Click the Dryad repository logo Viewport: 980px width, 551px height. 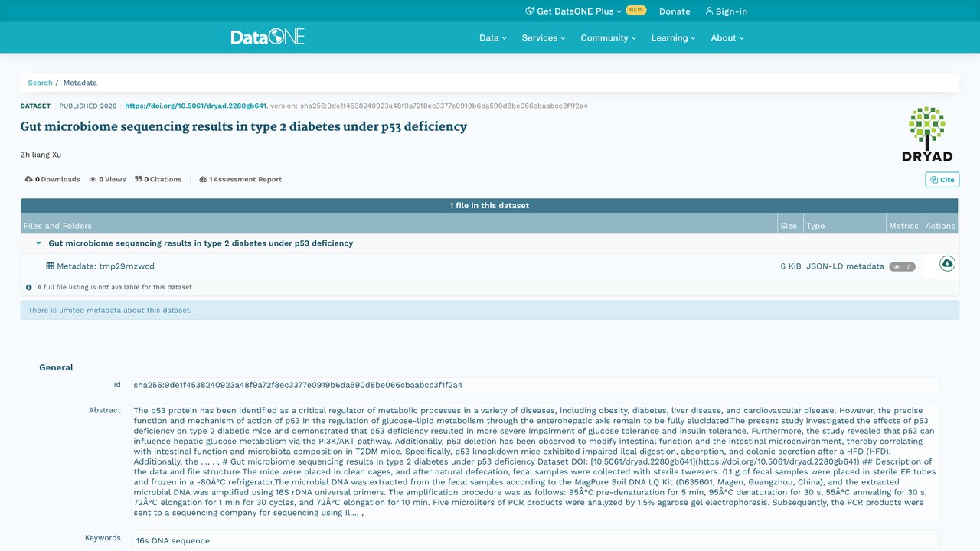point(926,134)
